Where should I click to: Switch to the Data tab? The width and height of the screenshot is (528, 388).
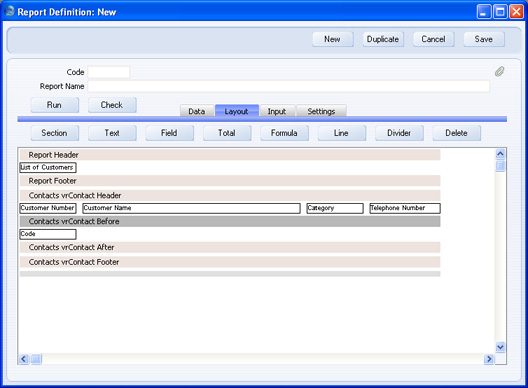click(197, 111)
